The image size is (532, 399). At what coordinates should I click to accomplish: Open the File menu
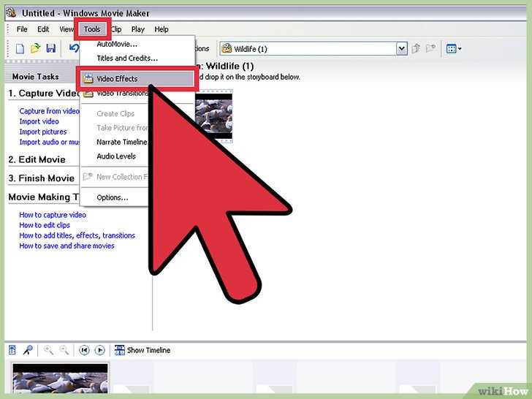[22, 29]
